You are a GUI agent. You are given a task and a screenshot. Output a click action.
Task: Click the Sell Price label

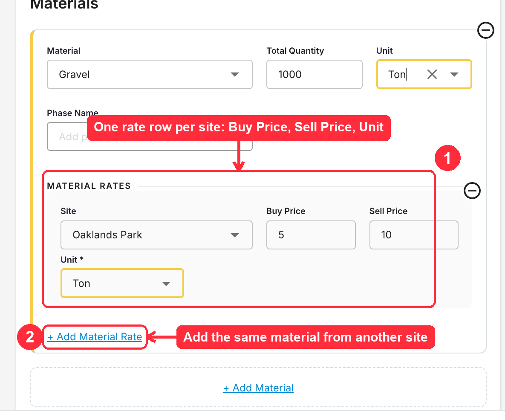pos(388,211)
